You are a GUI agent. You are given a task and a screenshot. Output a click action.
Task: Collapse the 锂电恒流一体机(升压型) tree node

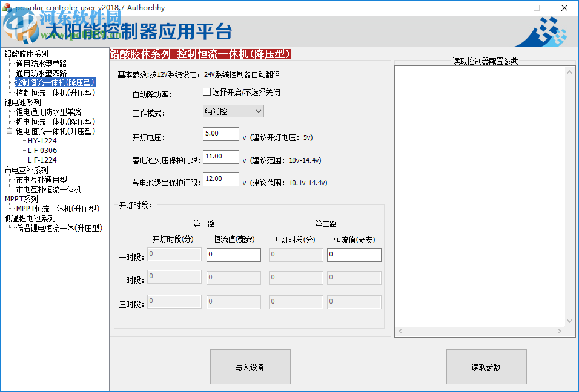9,131
